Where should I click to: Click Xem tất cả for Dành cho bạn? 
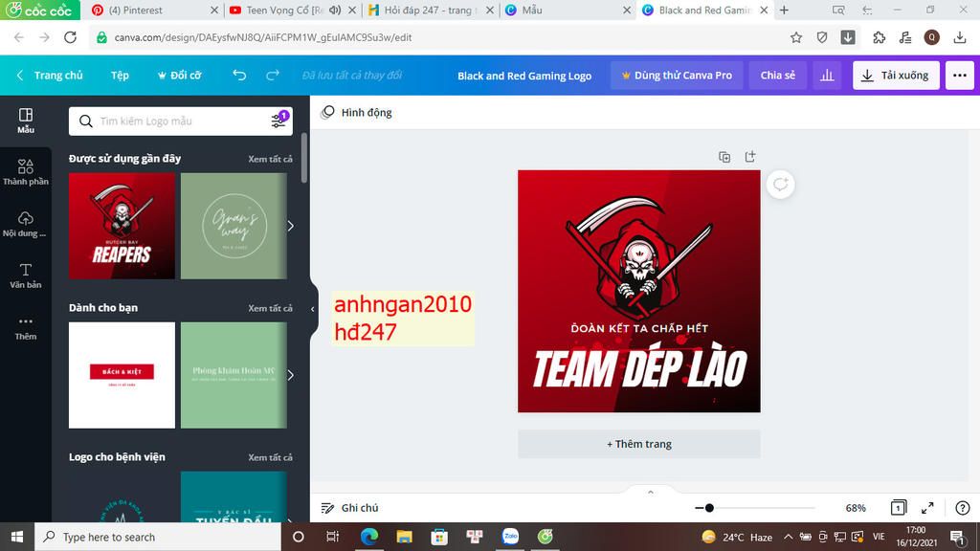pyautogui.click(x=270, y=308)
